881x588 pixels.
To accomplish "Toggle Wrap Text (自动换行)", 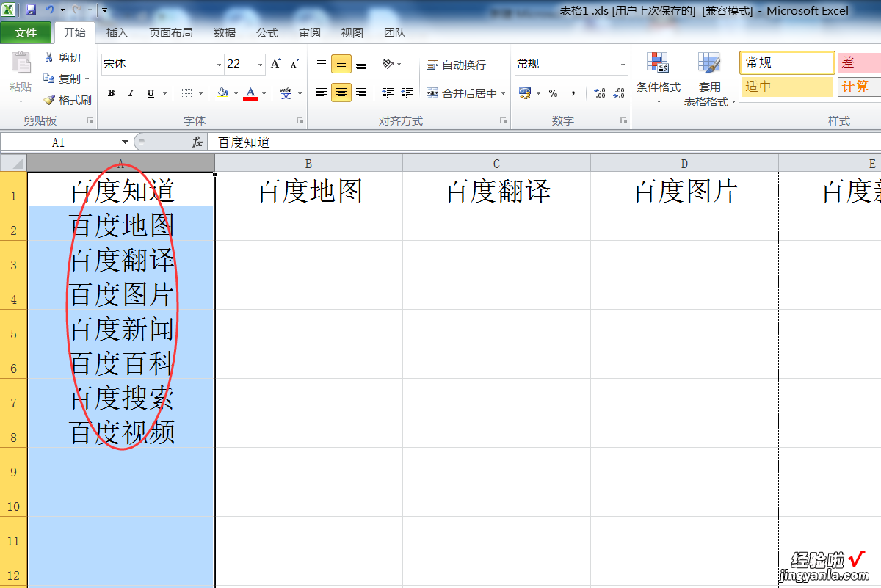I will coord(456,65).
